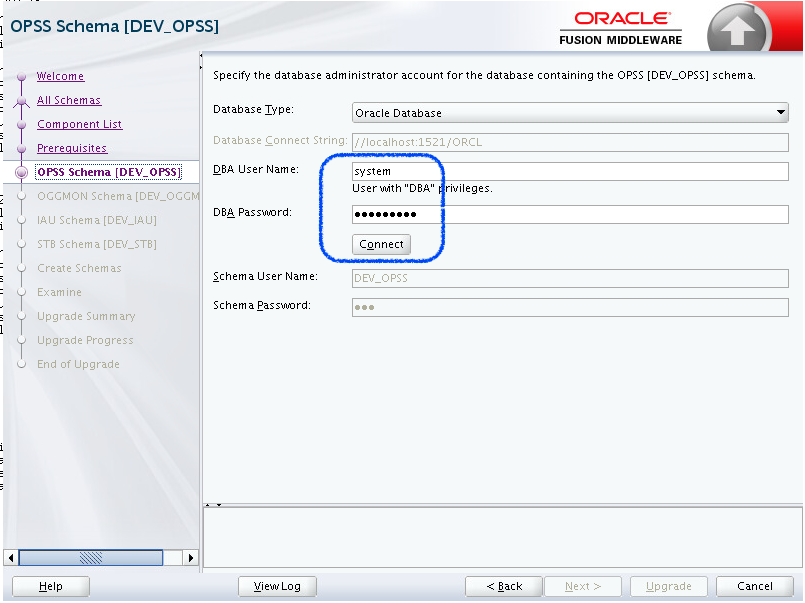Click End of Upgrade step
This screenshot has height=603, width=805.
(x=78, y=364)
